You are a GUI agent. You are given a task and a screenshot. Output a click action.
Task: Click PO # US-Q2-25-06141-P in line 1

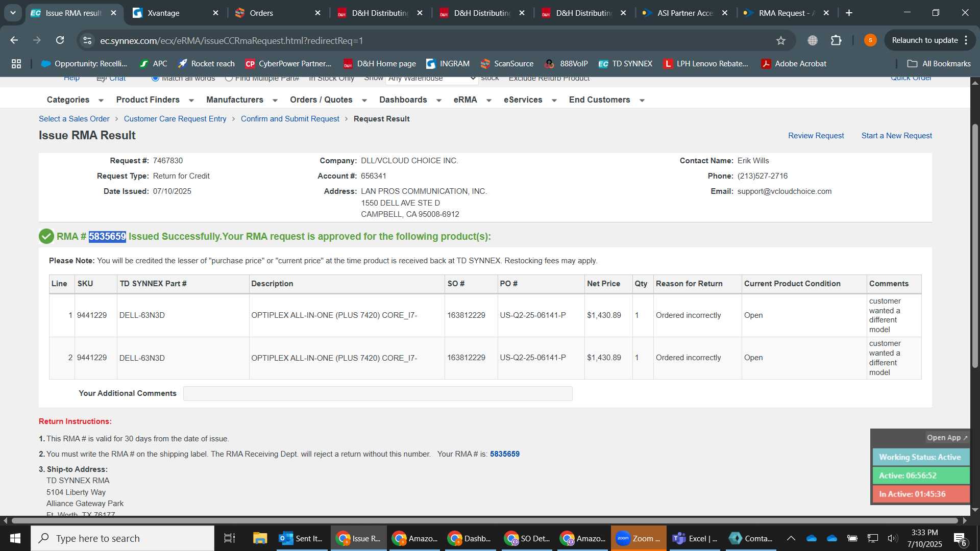pos(533,315)
